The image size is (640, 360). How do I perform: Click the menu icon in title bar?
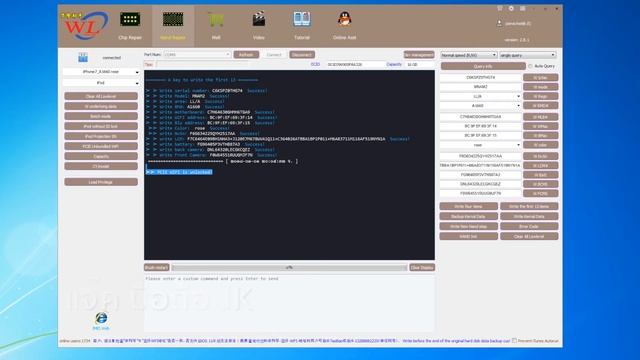tap(522, 9)
